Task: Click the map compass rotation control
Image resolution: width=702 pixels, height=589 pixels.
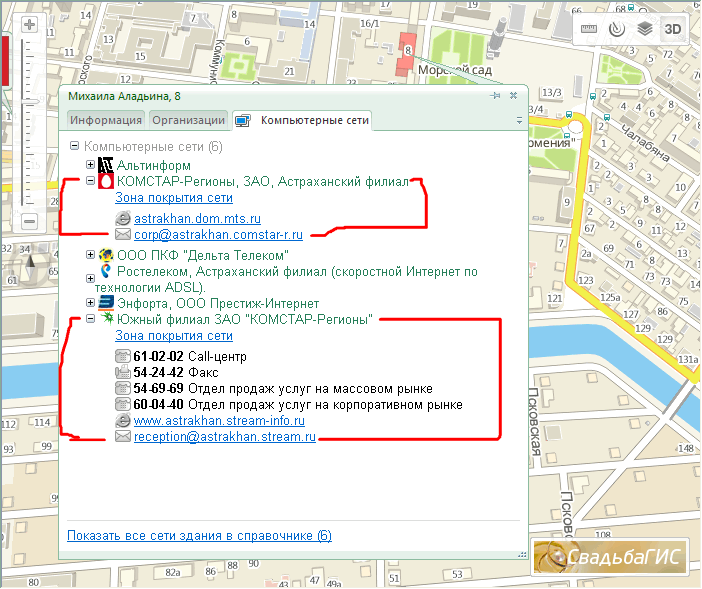Action: tap(30, 267)
